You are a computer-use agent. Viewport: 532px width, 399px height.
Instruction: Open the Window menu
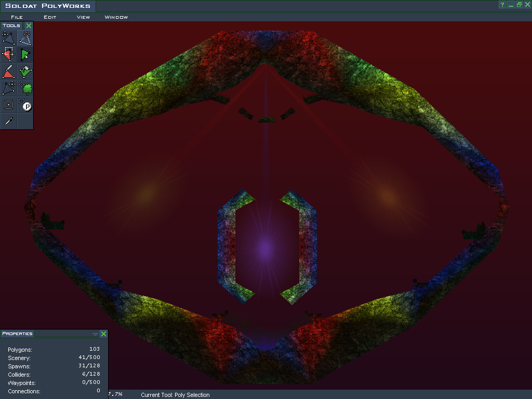116,17
